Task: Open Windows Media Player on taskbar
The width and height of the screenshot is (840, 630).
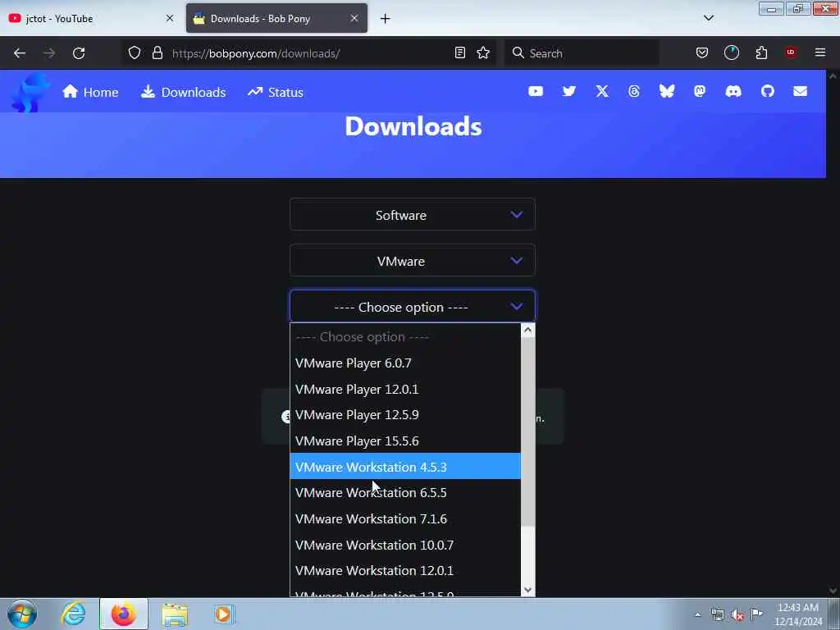Action: coord(223,614)
